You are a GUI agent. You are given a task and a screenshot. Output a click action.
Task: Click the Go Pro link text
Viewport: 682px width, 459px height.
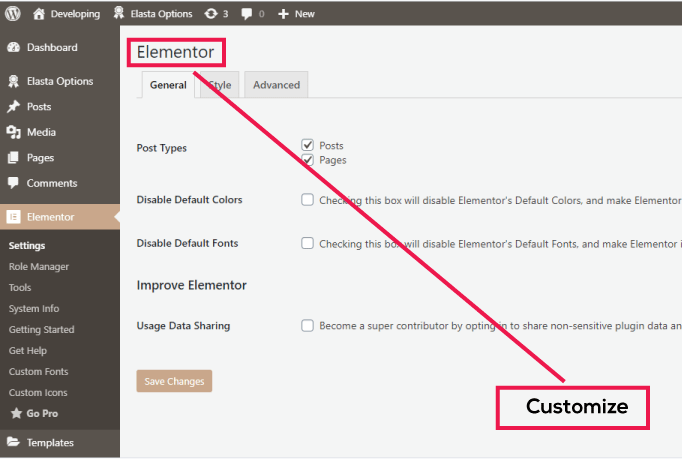[x=42, y=413]
